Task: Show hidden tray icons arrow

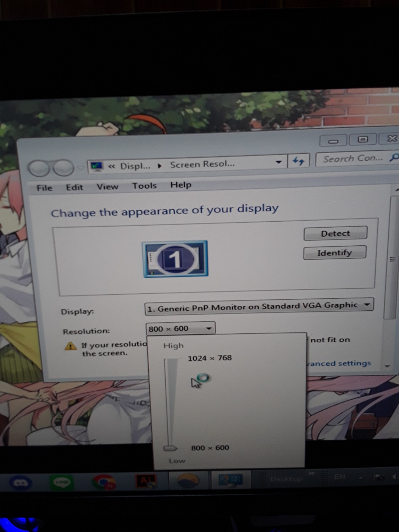Action: pos(361,477)
